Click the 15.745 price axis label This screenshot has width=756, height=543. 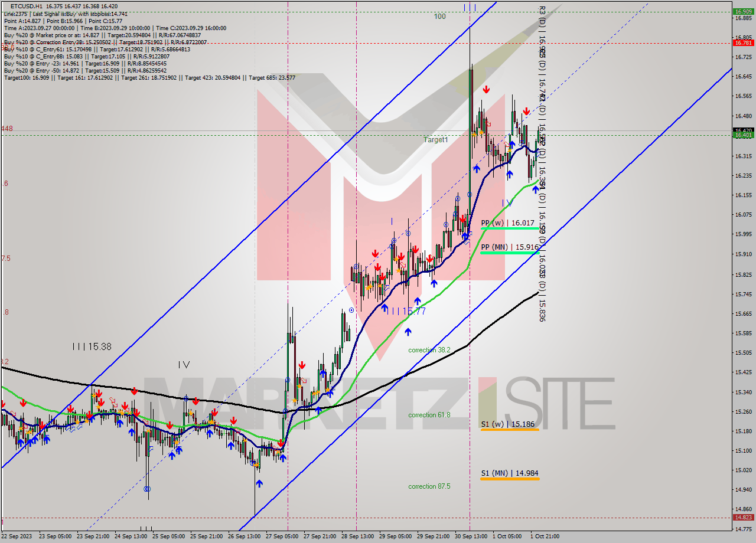743,294
